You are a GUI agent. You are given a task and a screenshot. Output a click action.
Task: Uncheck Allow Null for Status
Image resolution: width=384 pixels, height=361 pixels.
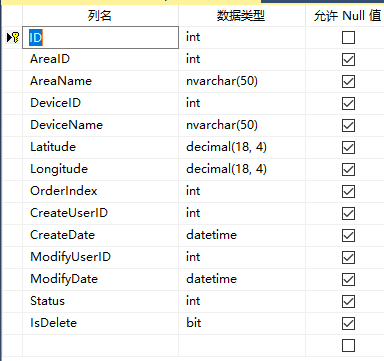(x=348, y=301)
